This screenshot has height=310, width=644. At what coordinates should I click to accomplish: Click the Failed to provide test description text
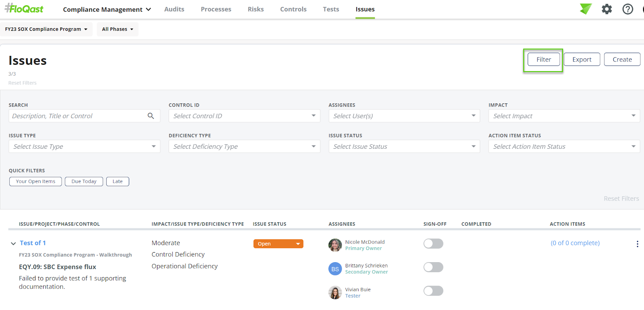point(72,282)
